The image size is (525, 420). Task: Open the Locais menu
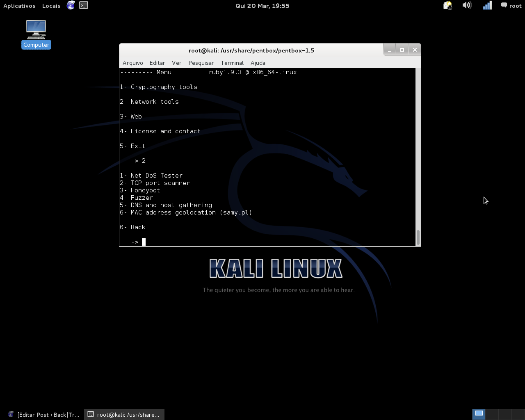tap(51, 6)
